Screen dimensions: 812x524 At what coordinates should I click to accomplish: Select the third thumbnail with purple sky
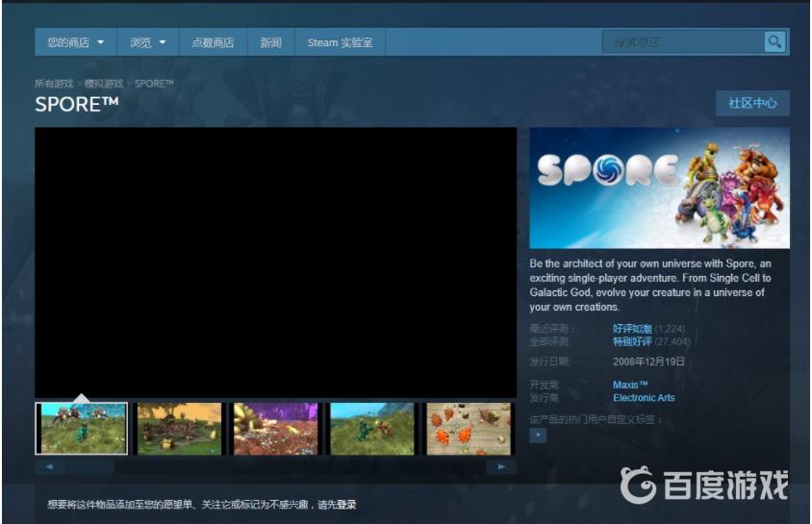click(x=275, y=429)
